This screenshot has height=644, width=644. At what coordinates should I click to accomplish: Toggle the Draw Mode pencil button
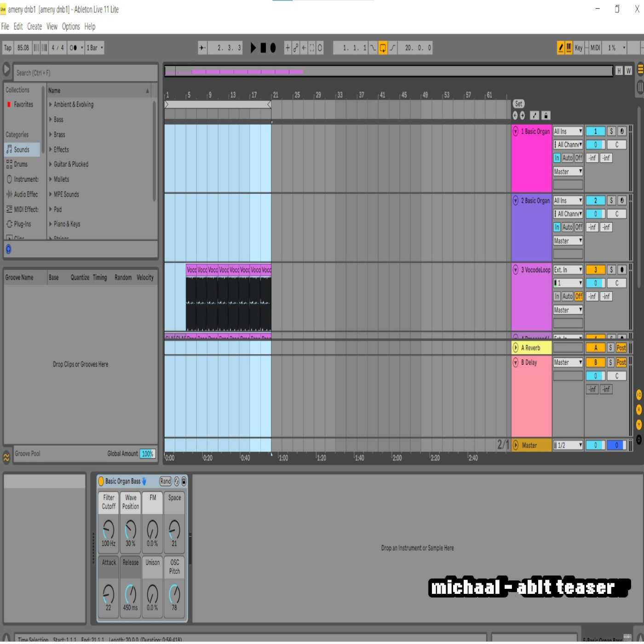[561, 48]
